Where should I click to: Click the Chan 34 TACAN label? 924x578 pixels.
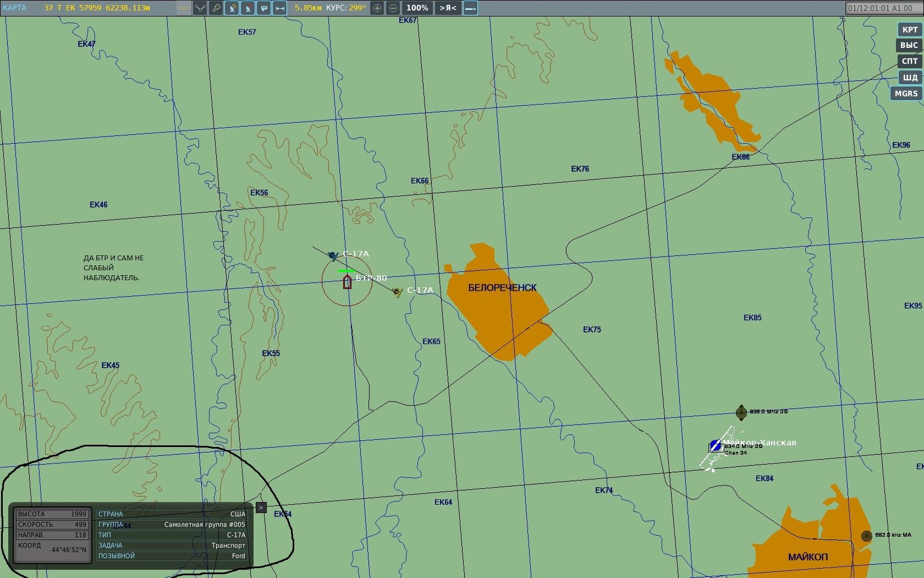(736, 453)
